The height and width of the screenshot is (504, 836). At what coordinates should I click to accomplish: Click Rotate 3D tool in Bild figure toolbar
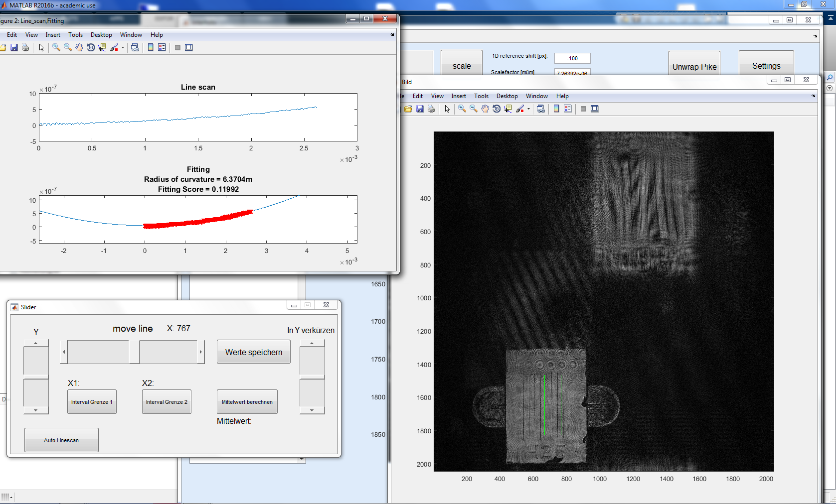pyautogui.click(x=497, y=109)
